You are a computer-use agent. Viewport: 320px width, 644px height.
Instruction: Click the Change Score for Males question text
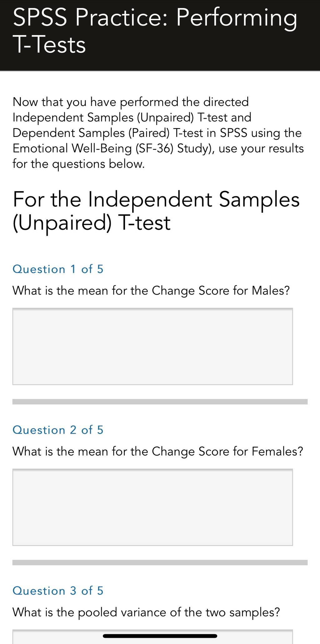(151, 291)
